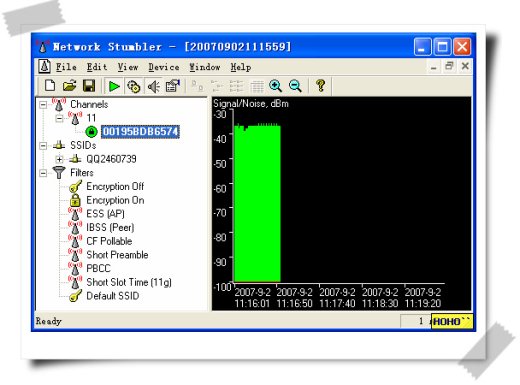Click the New document toolbar icon
Screen dimensions: 520x385
click(x=50, y=86)
